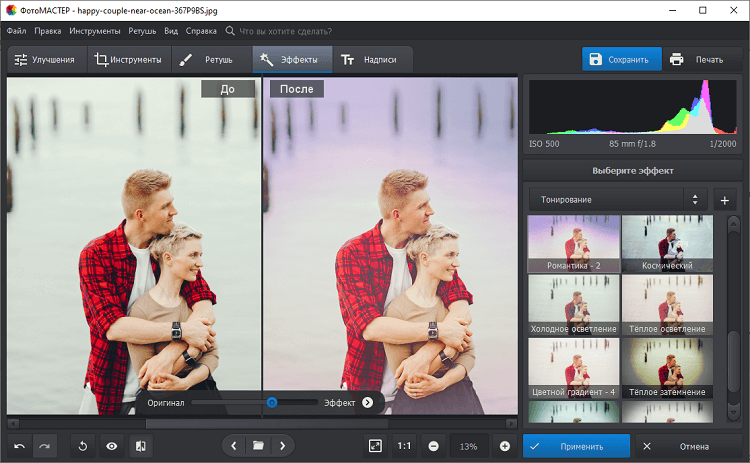Click the redo arrow icon
Viewport: 750px width, 463px height.
[x=45, y=446]
